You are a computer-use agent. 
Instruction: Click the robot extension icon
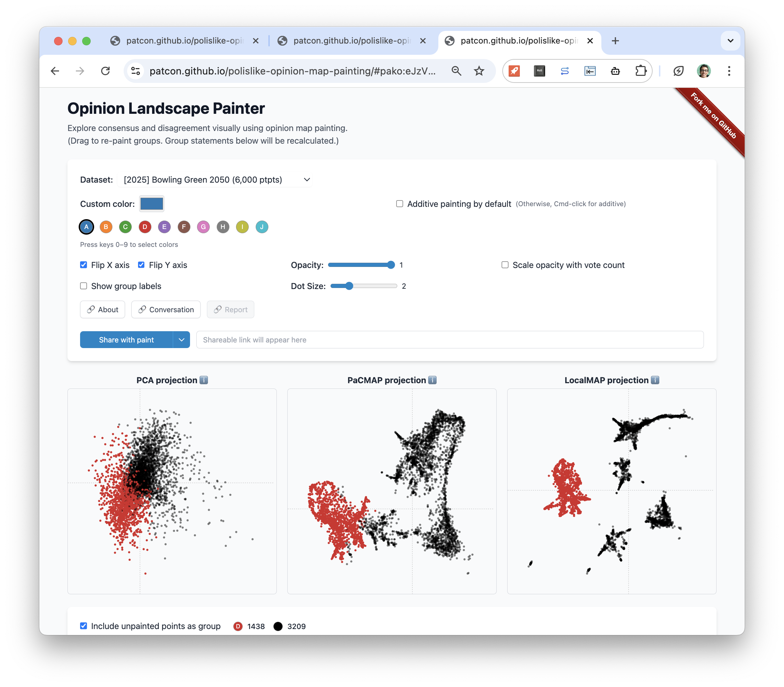(615, 71)
